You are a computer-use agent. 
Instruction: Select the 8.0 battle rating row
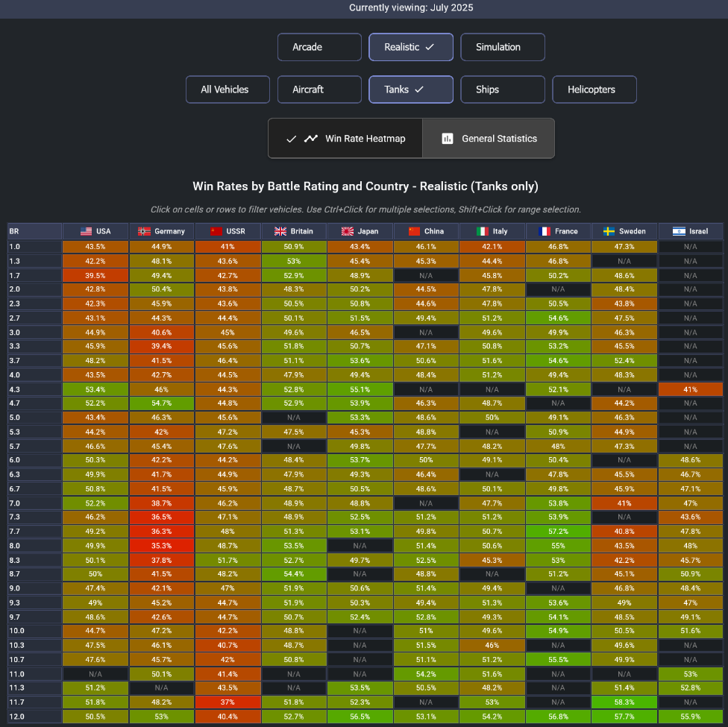[35, 546]
